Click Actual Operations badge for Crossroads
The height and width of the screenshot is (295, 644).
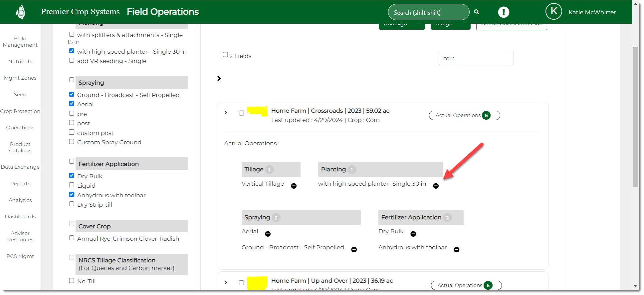coord(464,115)
